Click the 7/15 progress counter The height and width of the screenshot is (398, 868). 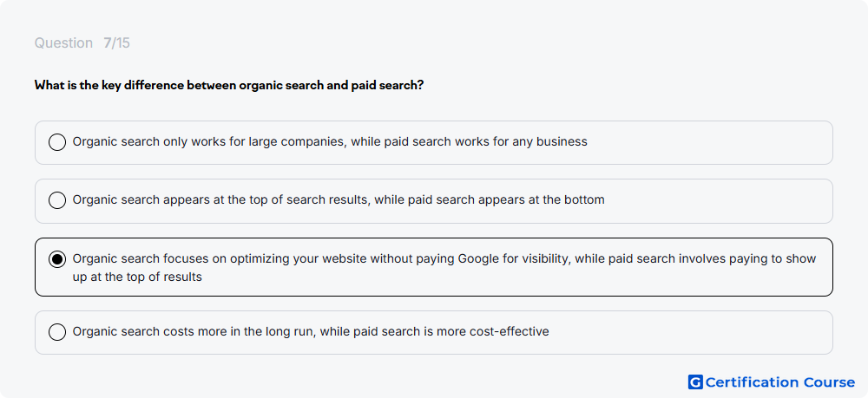tap(116, 43)
